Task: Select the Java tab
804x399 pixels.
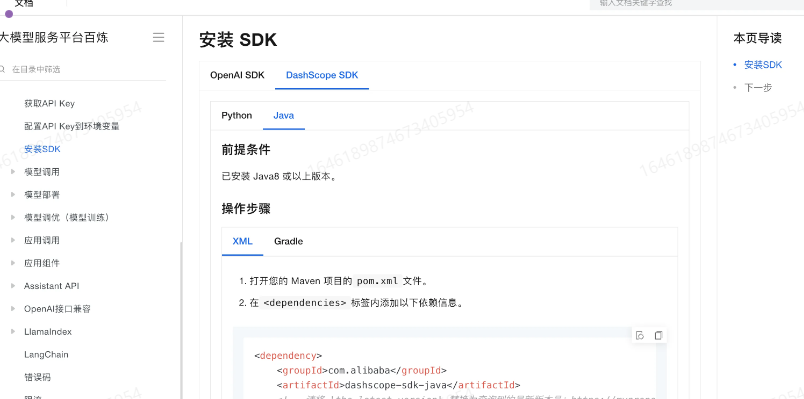Action: click(x=284, y=115)
